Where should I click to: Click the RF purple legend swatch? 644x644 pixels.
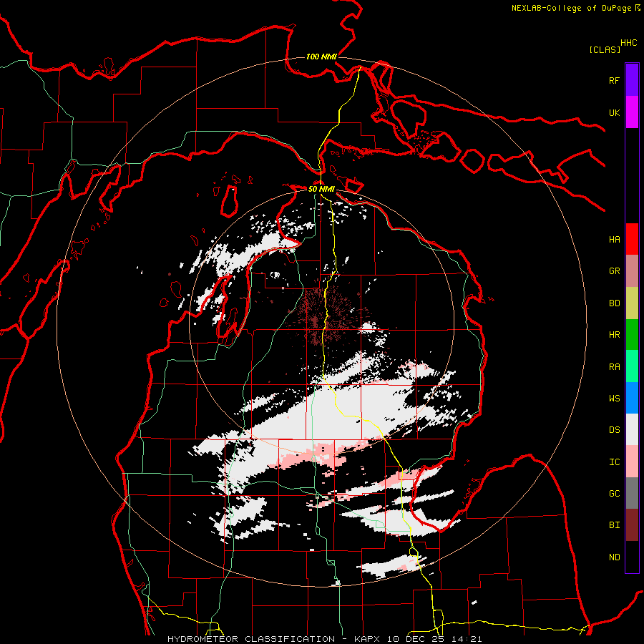[632, 80]
